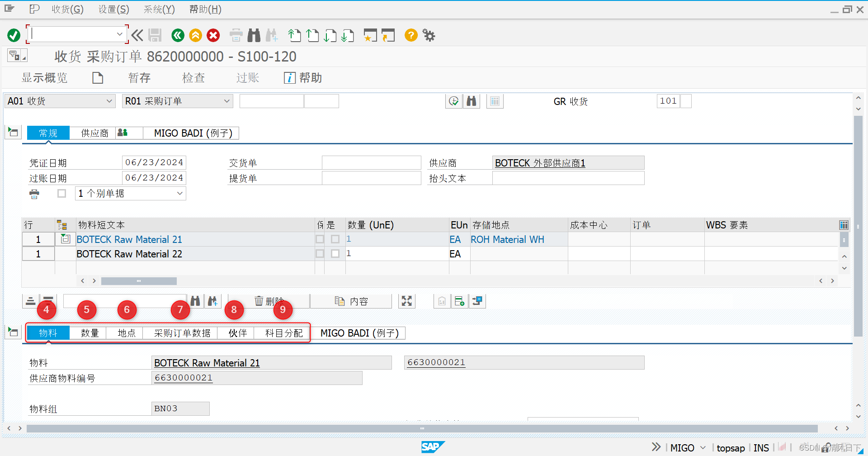The image size is (868, 456).
Task: Click the Print icon in system toolbar
Action: tap(236, 35)
